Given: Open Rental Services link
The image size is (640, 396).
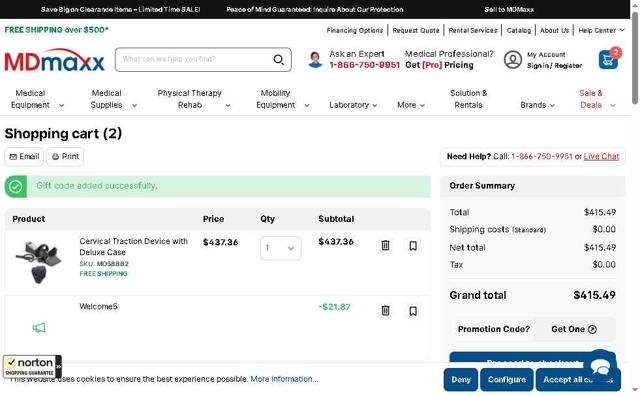Looking at the screenshot, I should click(473, 30).
